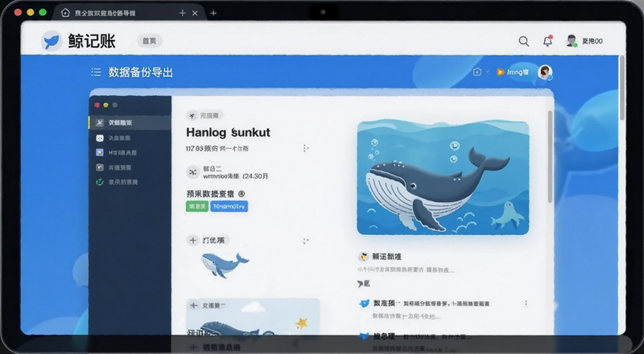
Task: Click the circled info icon after 预果数据
Action: pyautogui.click(x=242, y=193)
